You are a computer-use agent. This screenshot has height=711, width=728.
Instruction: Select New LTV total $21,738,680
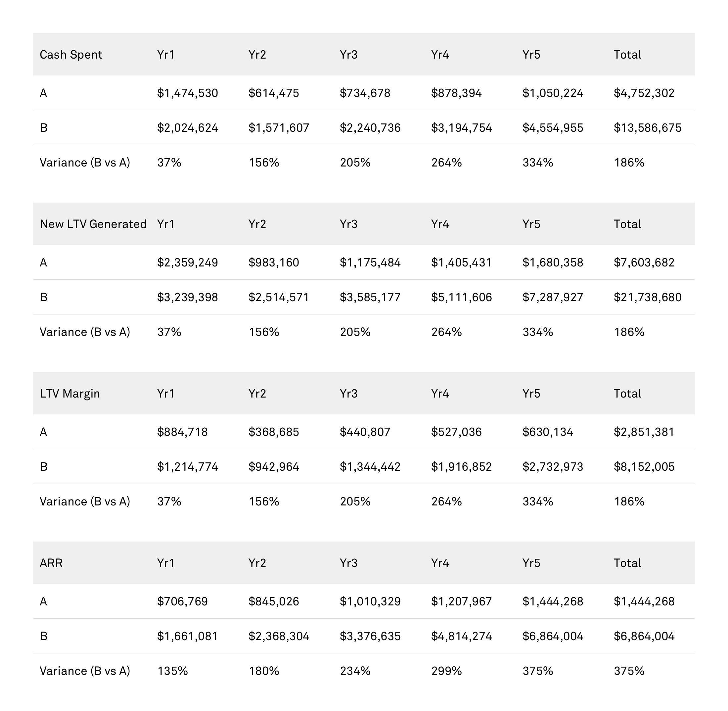[647, 297]
